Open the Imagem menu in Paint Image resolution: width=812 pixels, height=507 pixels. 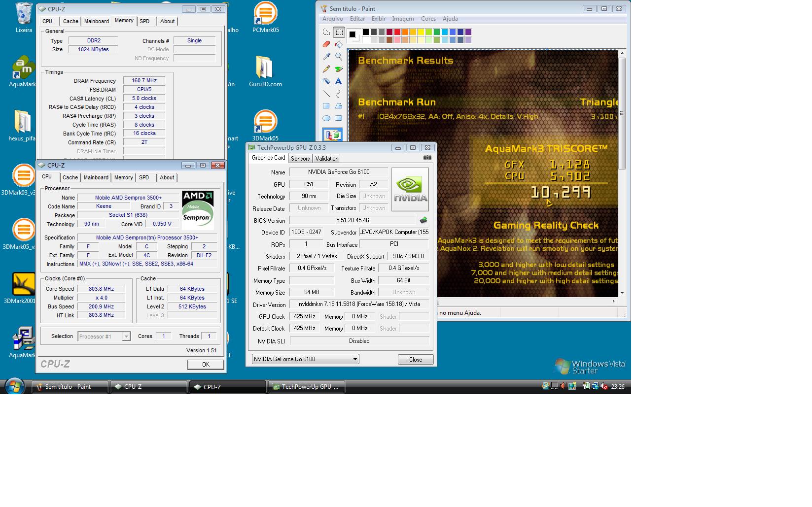(403, 19)
